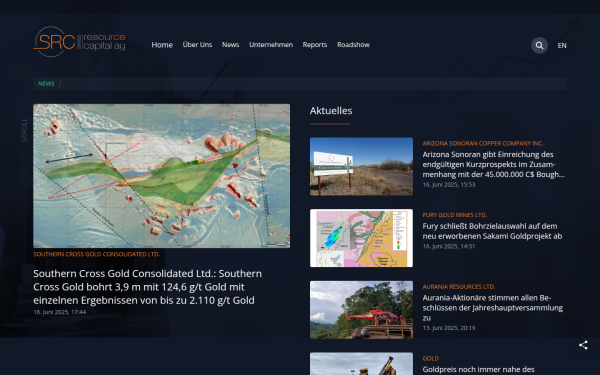
Task: Switch language to EN
Action: (562, 46)
